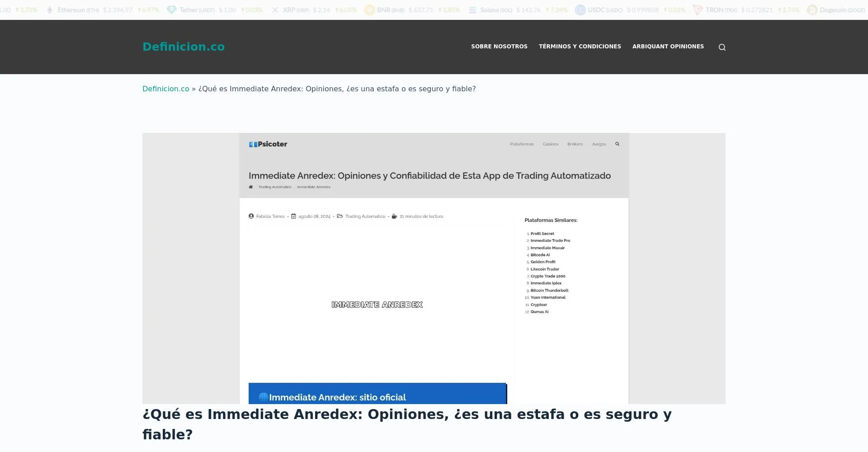The height and width of the screenshot is (452, 868).
Task: Click the Dogecoin coin icon in ticker
Action: coord(812,10)
